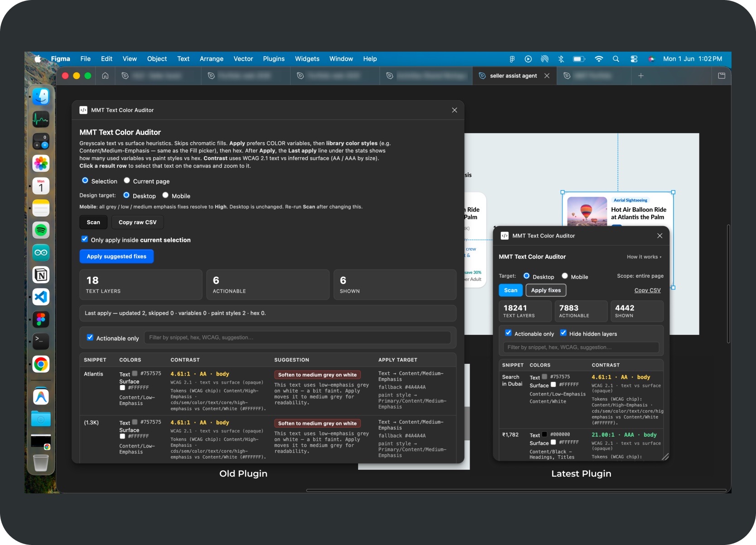Launch Activity Monitor from the dock
This screenshot has width=756, height=545.
41,119
